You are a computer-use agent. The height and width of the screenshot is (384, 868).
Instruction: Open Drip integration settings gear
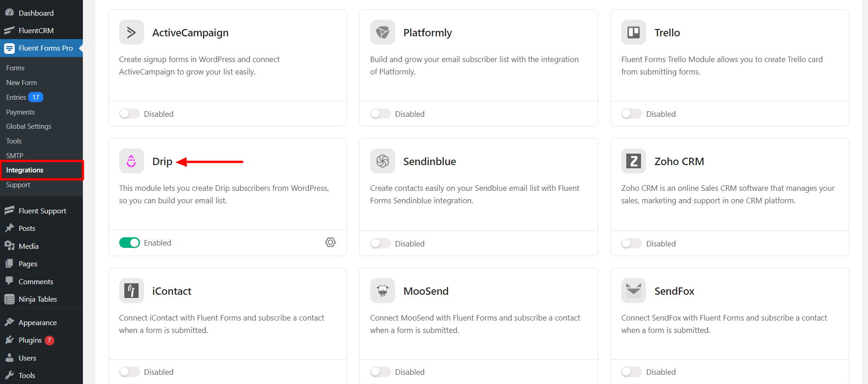pos(330,242)
